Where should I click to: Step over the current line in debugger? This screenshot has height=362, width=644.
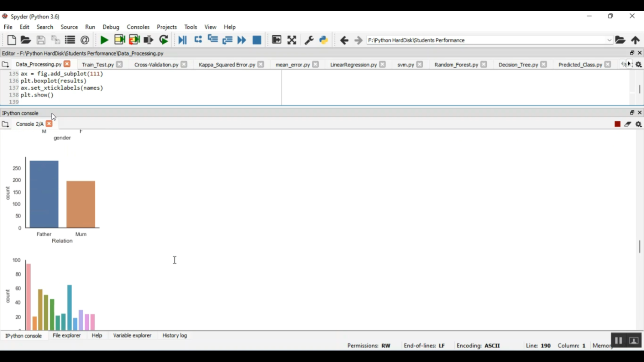(198, 39)
